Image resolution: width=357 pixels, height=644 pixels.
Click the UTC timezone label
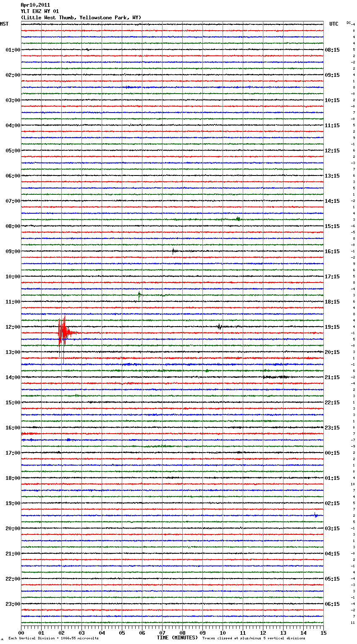(333, 24)
